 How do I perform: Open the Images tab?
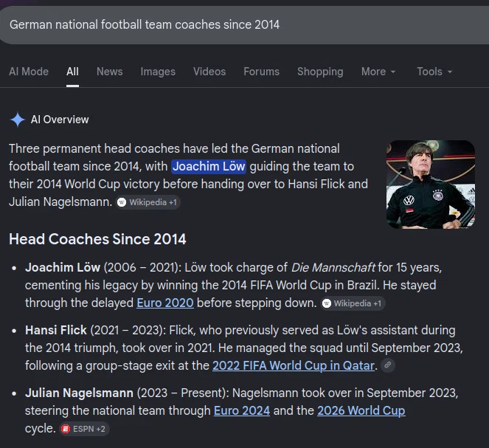pyautogui.click(x=158, y=72)
